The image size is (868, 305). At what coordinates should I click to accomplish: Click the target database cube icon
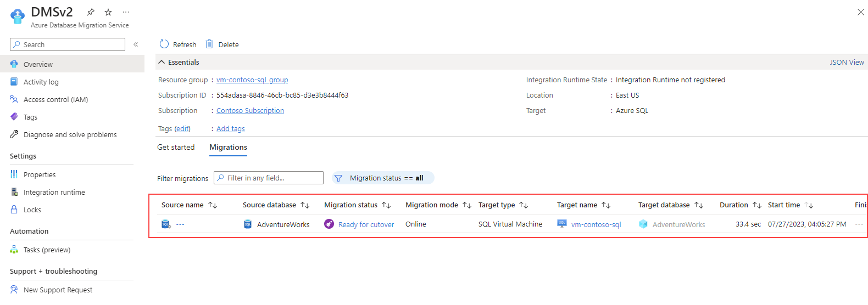point(643,224)
